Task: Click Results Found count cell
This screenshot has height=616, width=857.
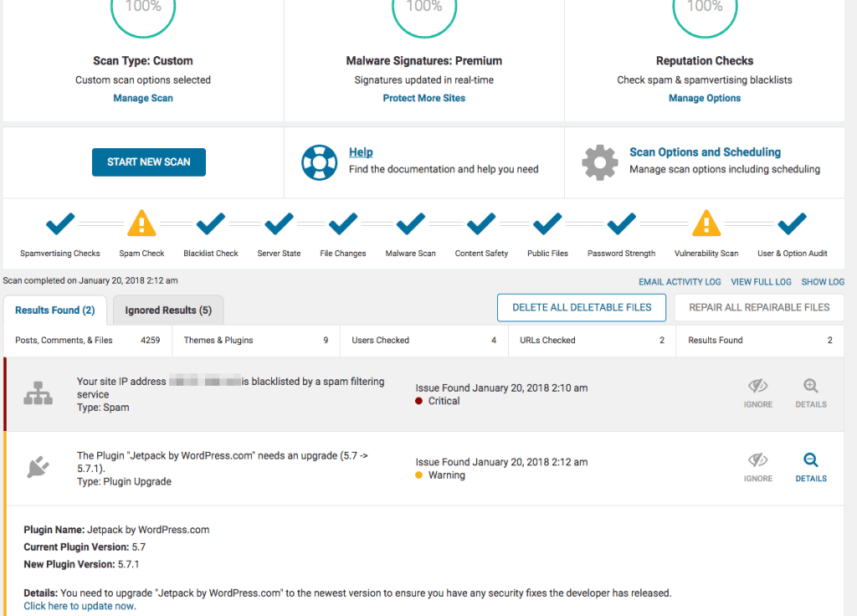Action: (760, 340)
